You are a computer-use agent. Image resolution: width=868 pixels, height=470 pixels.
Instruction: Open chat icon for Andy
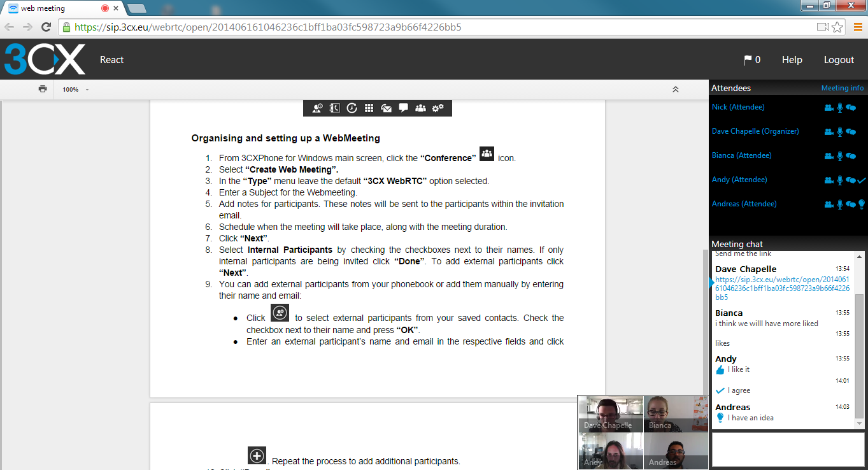pos(851,180)
